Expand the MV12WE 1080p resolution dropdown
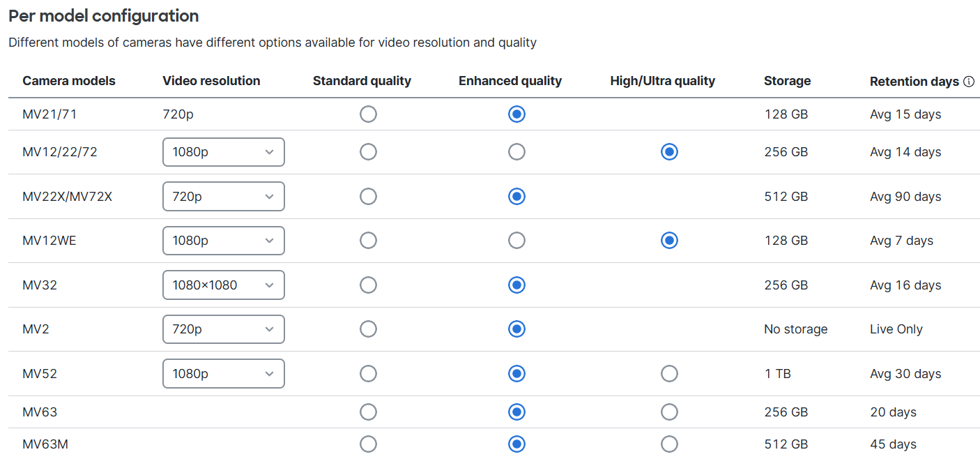 [224, 241]
